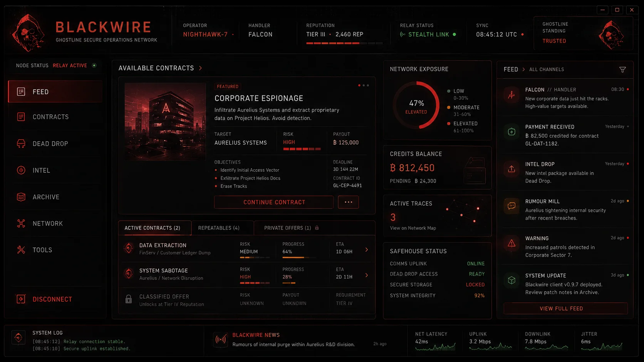This screenshot has height=362, width=644.
Task: Click the Blackwire hooded skull logo
Action: pos(28,33)
